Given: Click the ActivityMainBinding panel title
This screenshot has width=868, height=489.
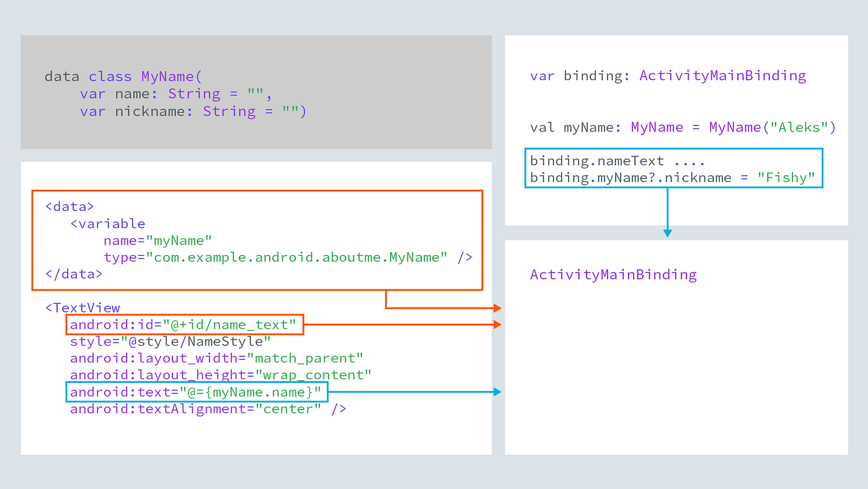Looking at the screenshot, I should click(613, 274).
